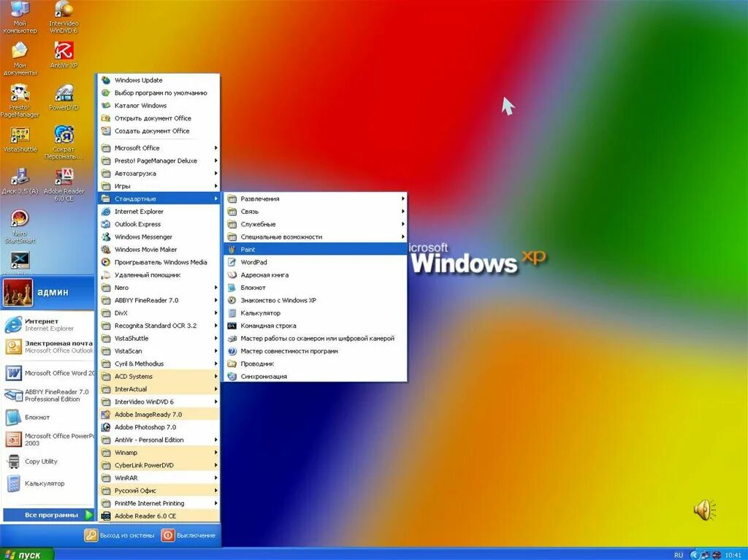Expand Служебные submenu in Стандартные
The height and width of the screenshot is (560, 748).
(x=316, y=224)
